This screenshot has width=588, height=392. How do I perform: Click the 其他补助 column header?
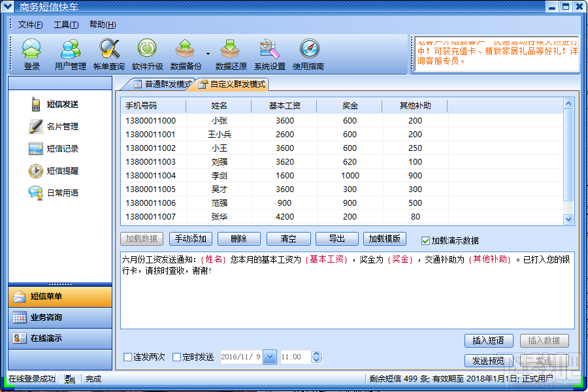point(415,106)
